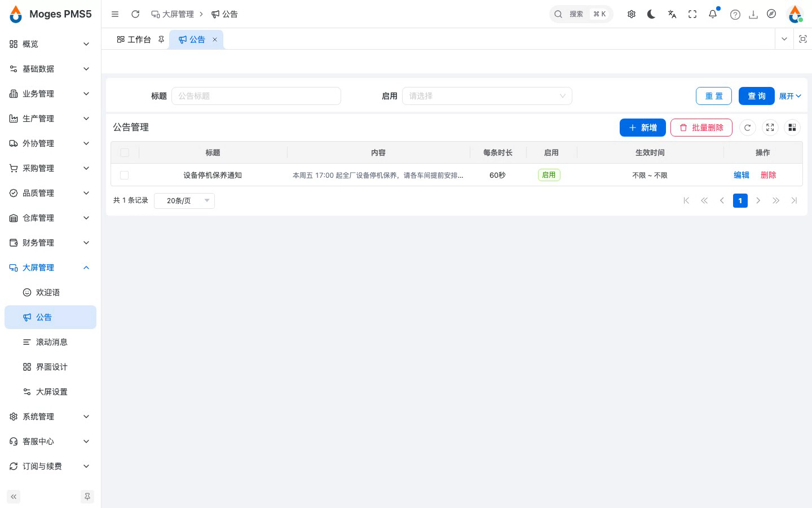Open the 大屏设置 submenu item

[50, 392]
